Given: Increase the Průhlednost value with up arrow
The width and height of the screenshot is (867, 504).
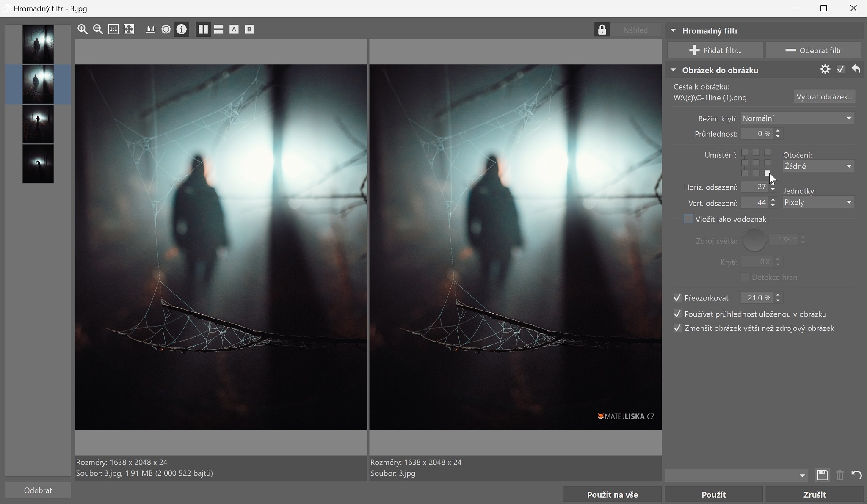Looking at the screenshot, I should (778, 131).
